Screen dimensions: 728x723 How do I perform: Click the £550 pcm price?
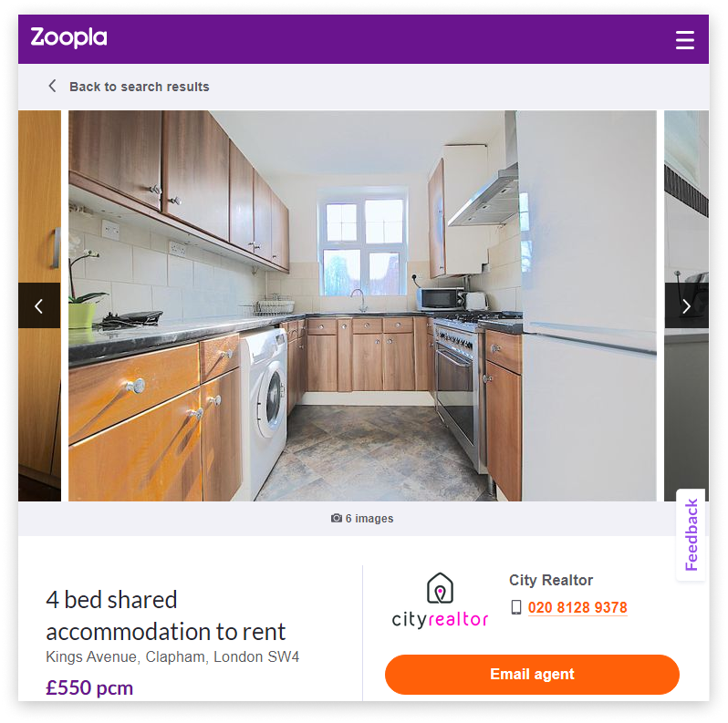(x=89, y=687)
